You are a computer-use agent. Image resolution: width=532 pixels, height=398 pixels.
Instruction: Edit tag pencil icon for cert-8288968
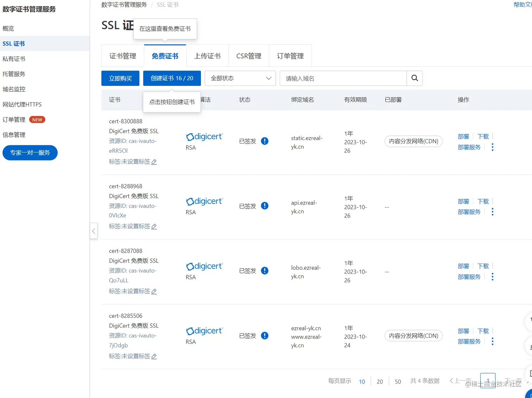pos(154,227)
